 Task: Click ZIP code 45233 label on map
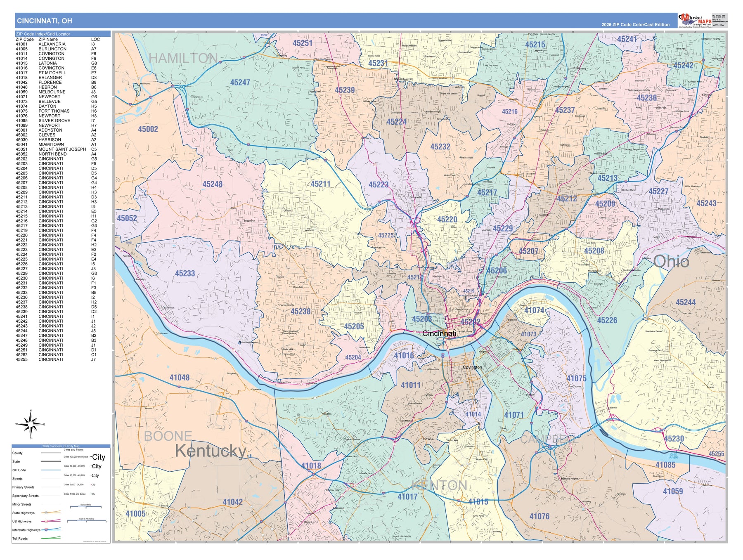(x=185, y=273)
